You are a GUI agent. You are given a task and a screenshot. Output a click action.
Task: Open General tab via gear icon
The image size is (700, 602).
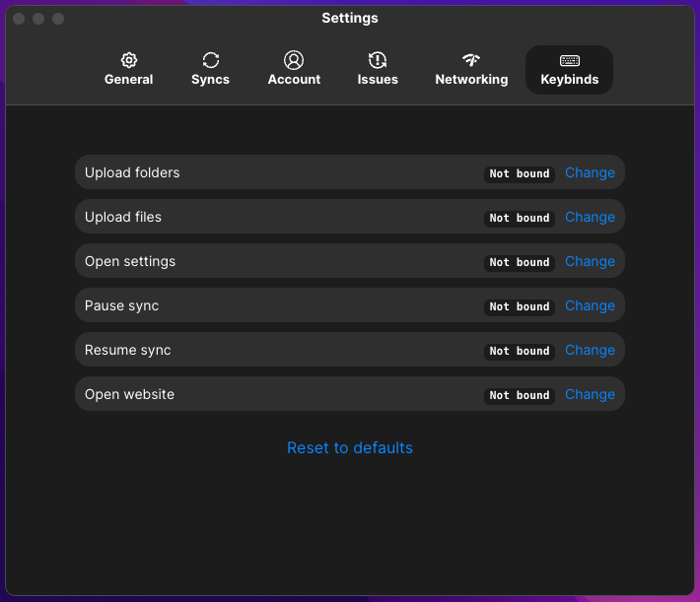click(129, 60)
